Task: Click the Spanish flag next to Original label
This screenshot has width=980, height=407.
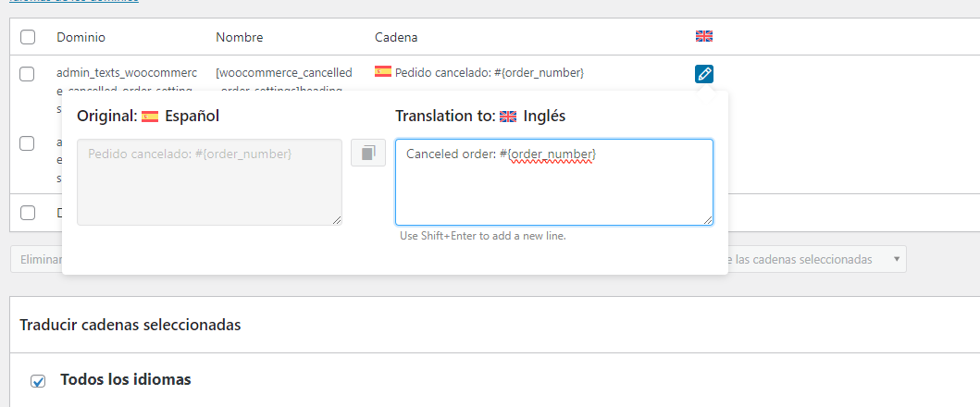Action: [150, 117]
